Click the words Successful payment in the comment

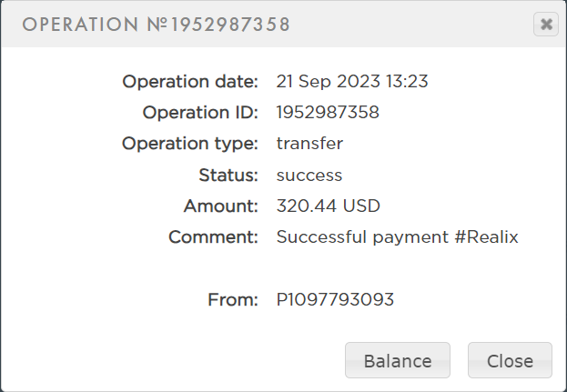point(363,236)
